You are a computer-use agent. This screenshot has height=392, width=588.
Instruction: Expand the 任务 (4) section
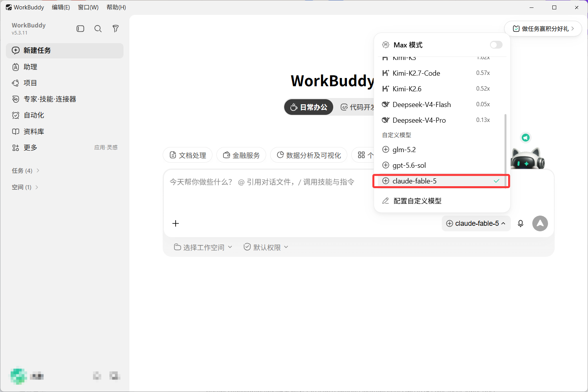point(26,171)
